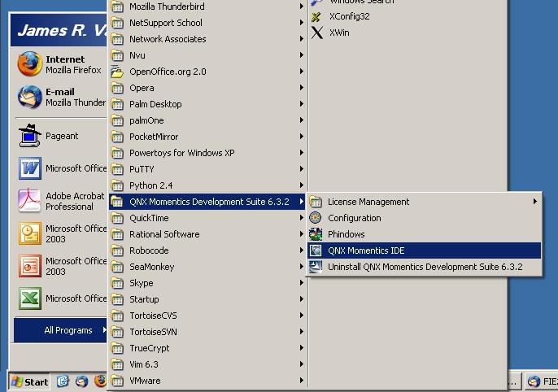Select Uninstall QNX Momentics Development Suite 6.3.2
558x392 pixels.
pos(425,267)
